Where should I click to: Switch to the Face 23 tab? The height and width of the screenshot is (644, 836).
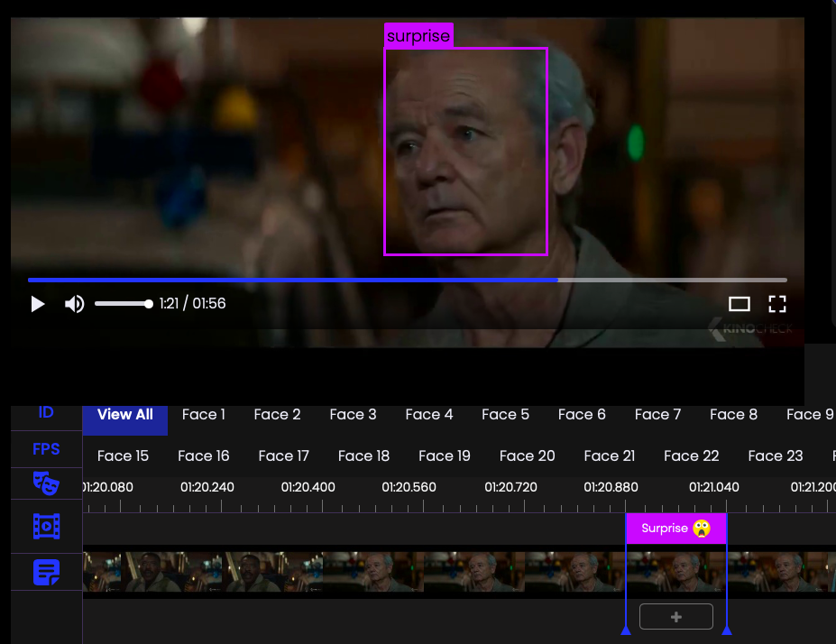click(x=776, y=455)
